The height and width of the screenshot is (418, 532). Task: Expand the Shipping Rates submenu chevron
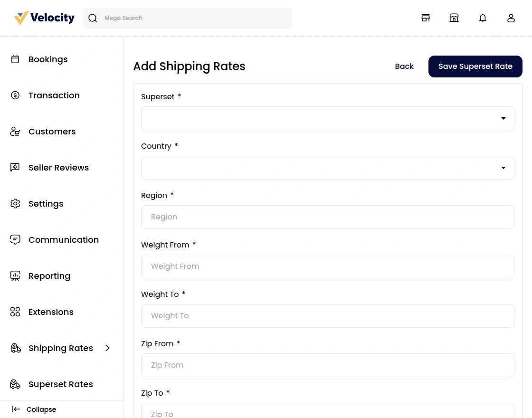[x=107, y=348]
